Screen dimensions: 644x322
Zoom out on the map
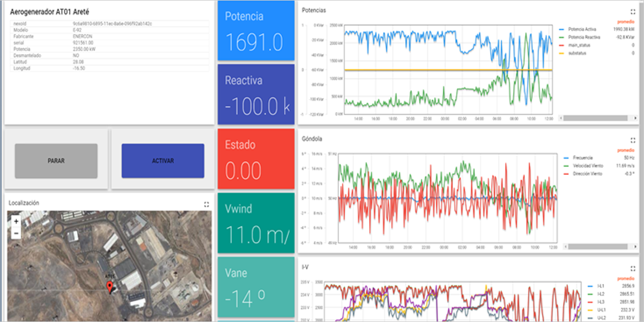click(x=16, y=232)
